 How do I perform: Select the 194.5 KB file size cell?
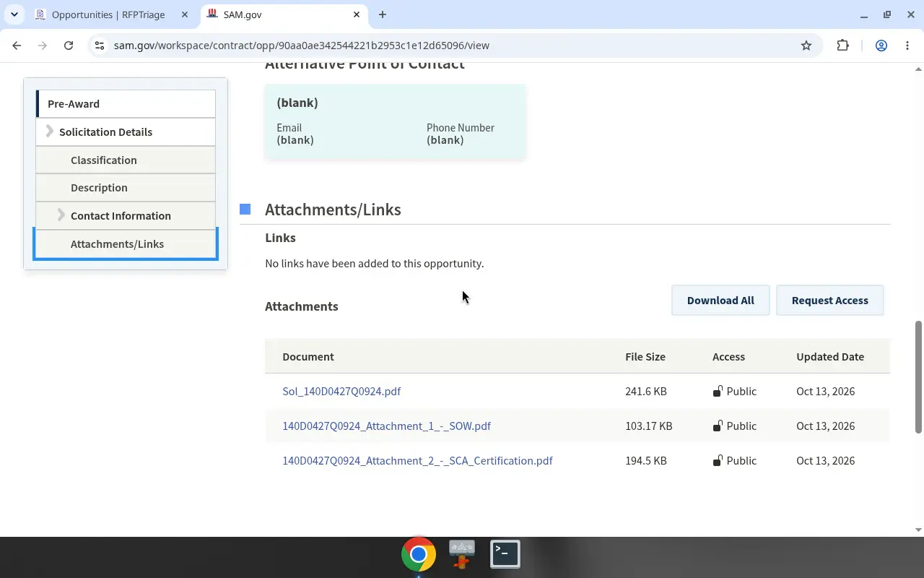click(x=646, y=460)
